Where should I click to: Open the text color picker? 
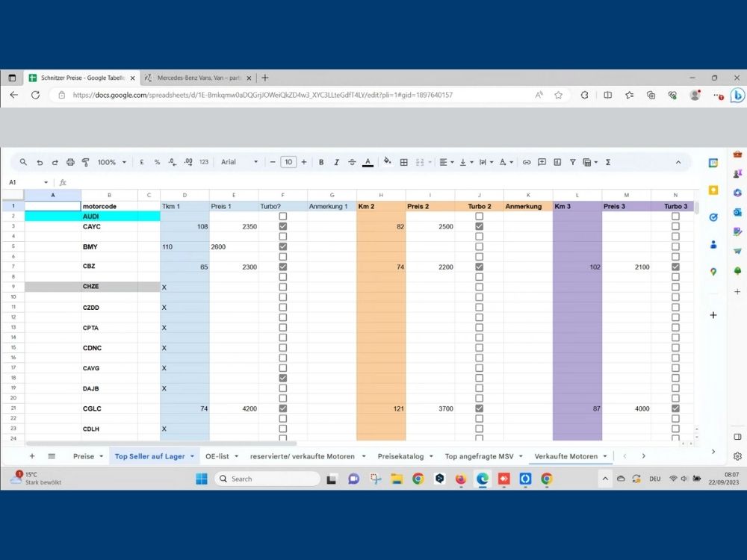point(368,162)
